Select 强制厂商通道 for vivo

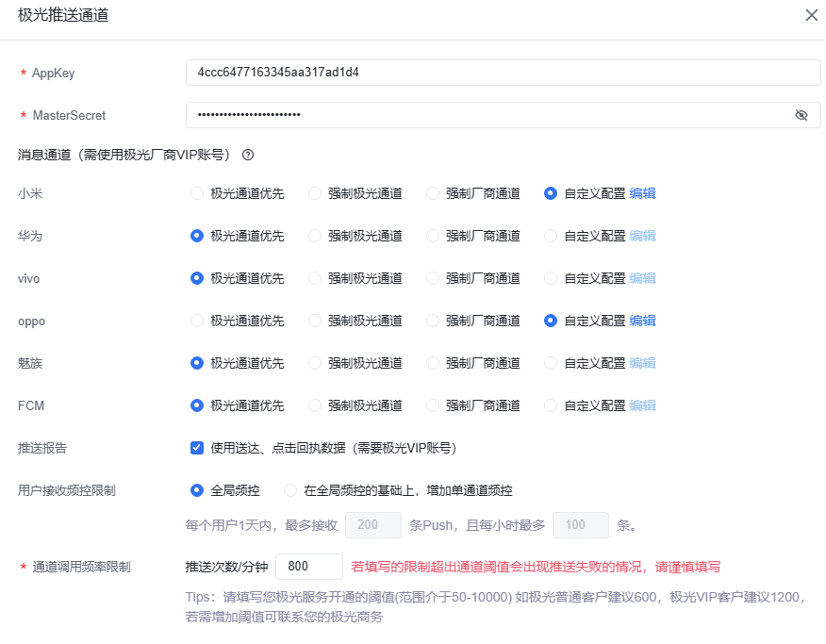[x=433, y=278]
